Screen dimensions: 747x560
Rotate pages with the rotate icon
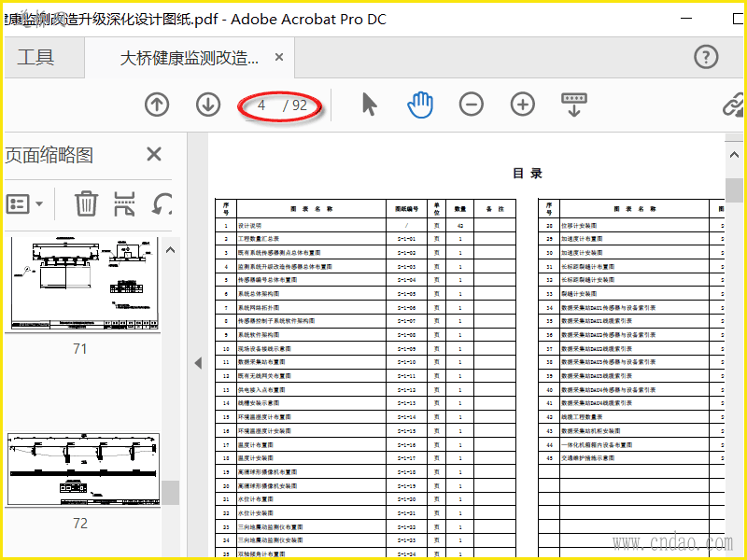162,203
